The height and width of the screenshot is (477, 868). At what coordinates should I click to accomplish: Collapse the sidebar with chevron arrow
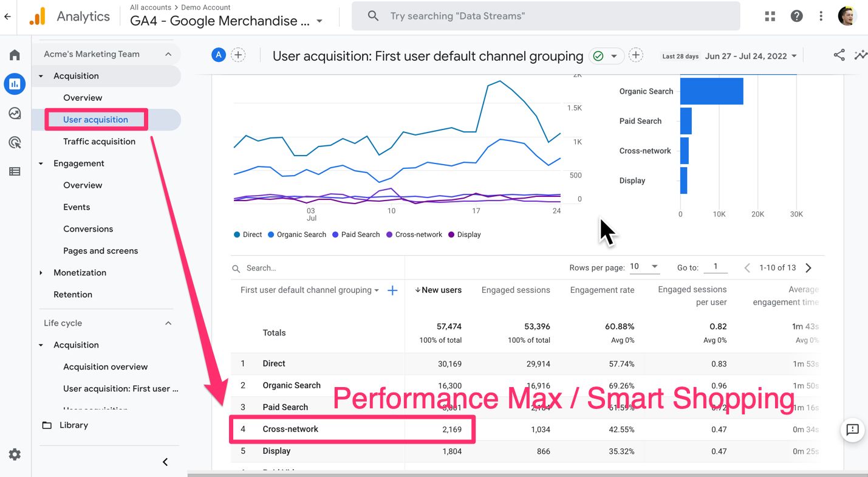click(165, 462)
